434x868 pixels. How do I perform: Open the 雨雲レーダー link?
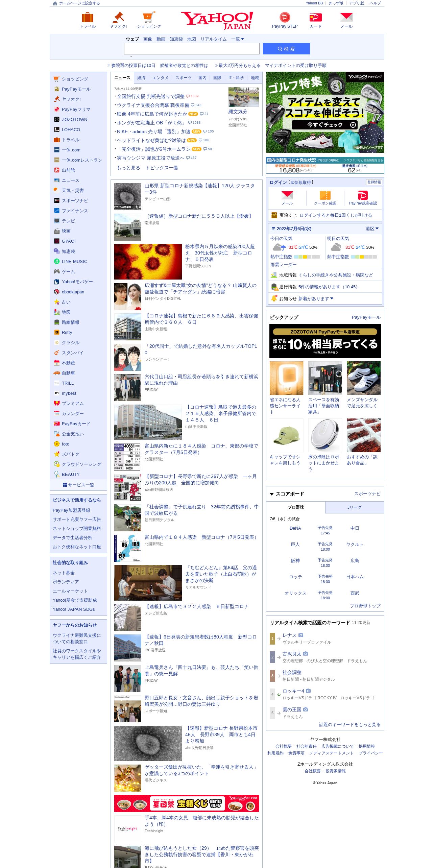tap(284, 265)
